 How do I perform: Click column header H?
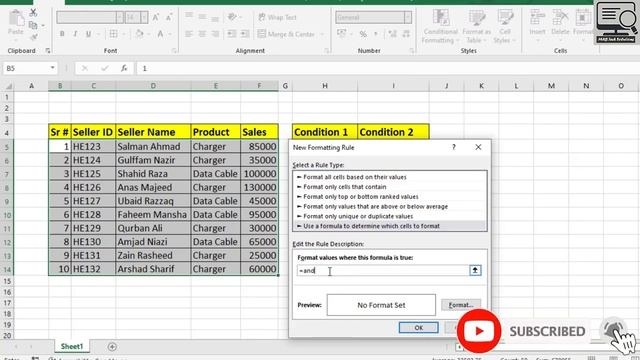pos(325,86)
